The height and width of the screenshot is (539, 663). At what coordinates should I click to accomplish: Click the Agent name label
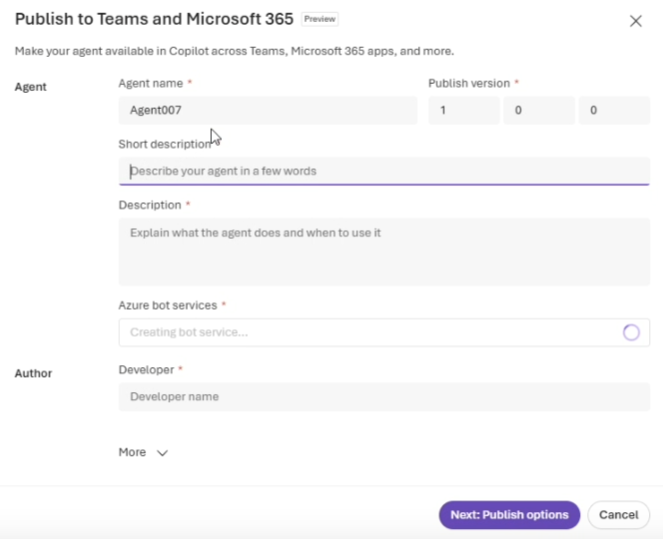coord(151,83)
